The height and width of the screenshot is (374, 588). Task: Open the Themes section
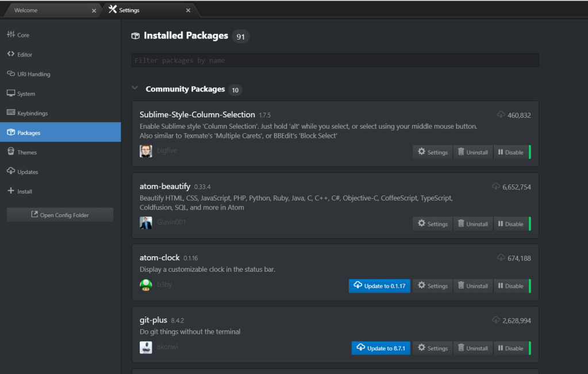point(27,152)
